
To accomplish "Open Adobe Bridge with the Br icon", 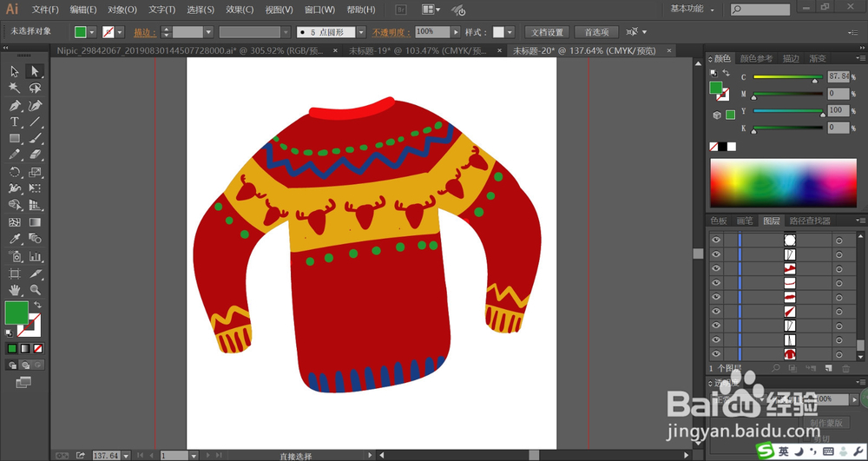I will [x=401, y=10].
